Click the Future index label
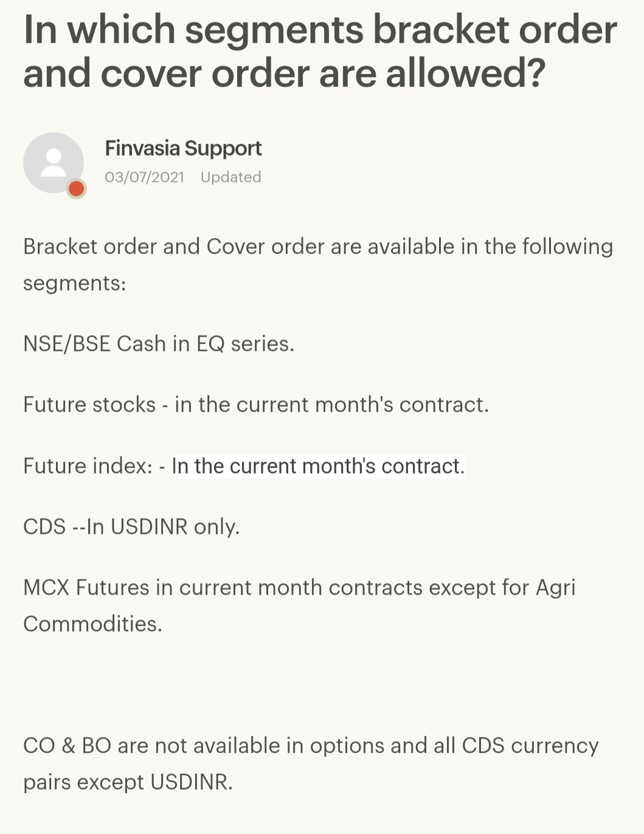This screenshot has width=644, height=834. (x=88, y=466)
